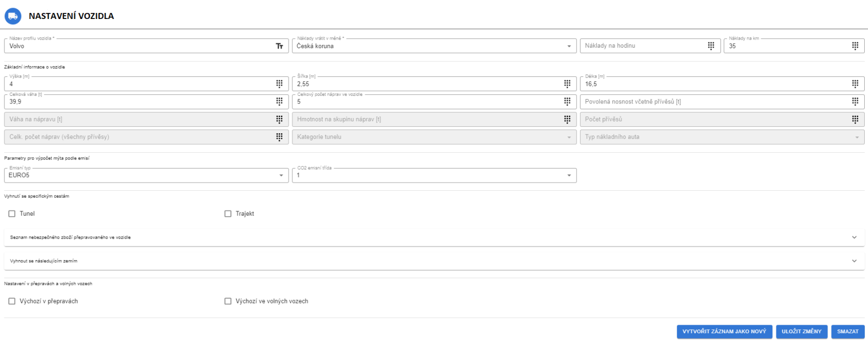
Task: Open the Česká koruna currency dropdown
Action: (x=434, y=46)
